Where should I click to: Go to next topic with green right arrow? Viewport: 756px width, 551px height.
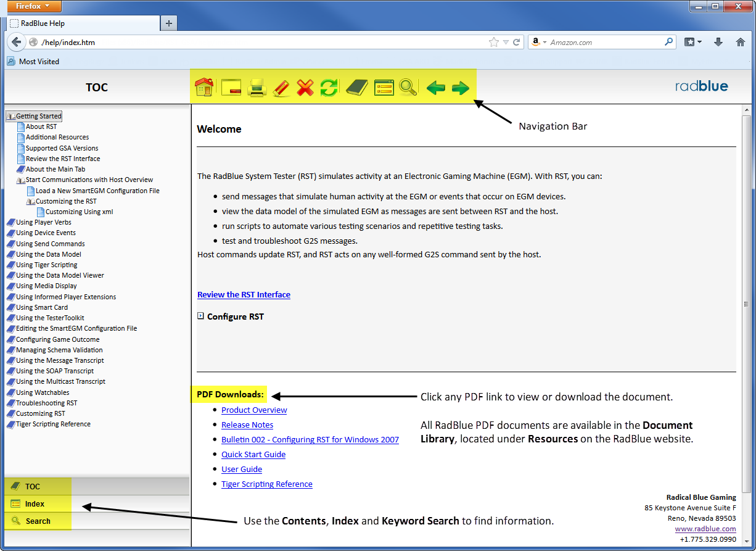[461, 88]
